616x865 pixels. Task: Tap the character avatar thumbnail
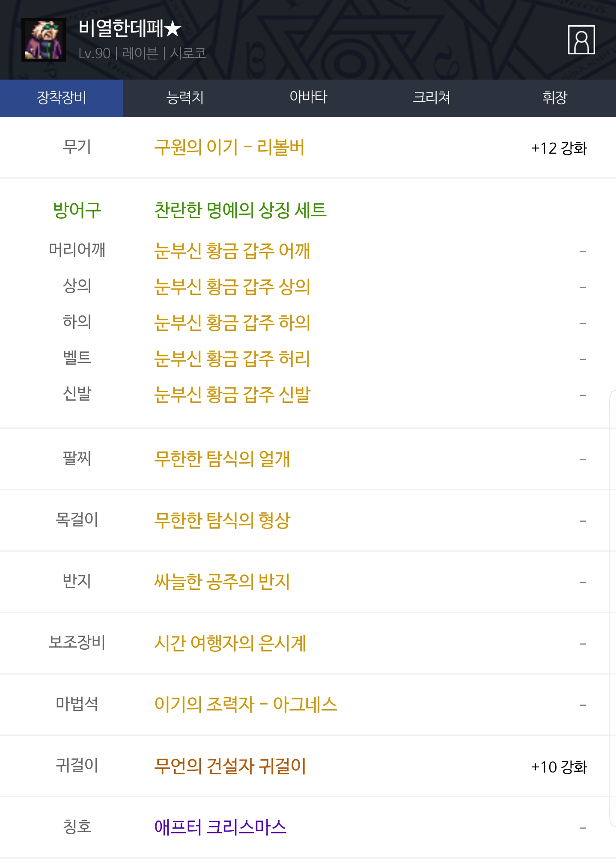tap(44, 40)
